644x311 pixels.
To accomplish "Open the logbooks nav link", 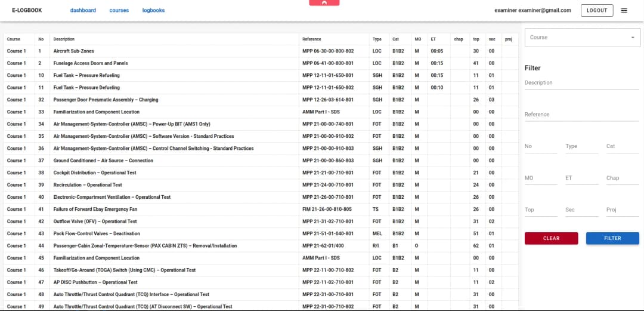I will pyautogui.click(x=153, y=10).
